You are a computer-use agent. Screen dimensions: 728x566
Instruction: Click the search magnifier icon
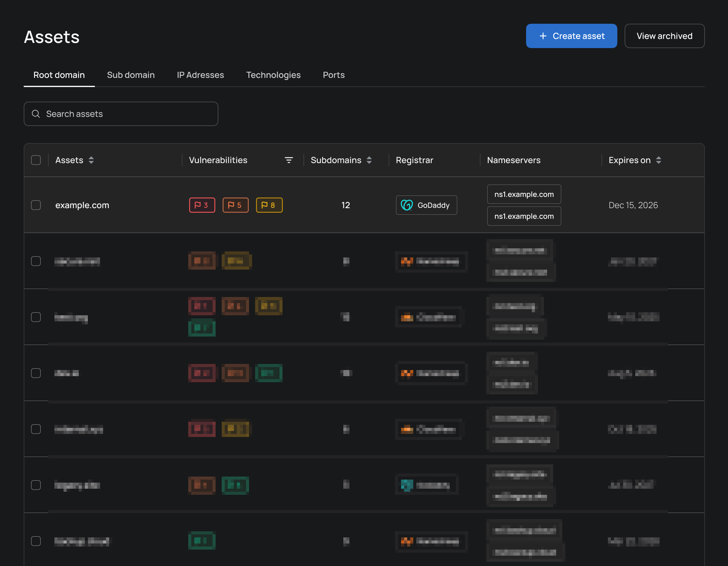pos(36,114)
